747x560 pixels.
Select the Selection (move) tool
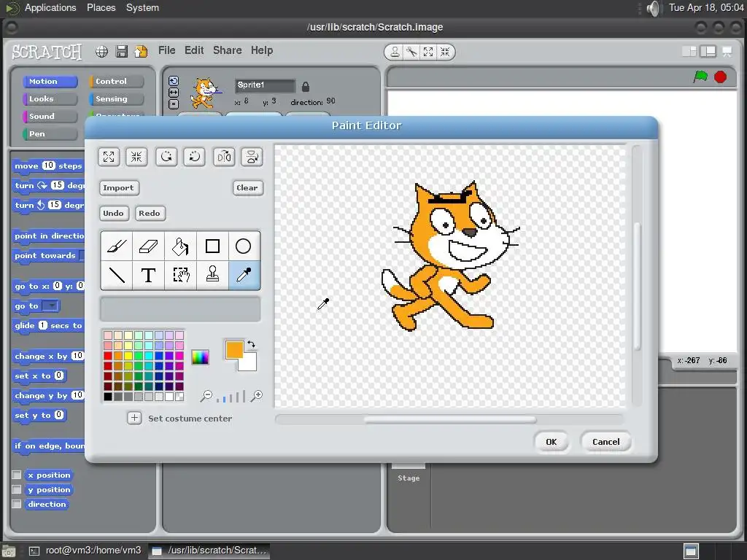point(181,275)
